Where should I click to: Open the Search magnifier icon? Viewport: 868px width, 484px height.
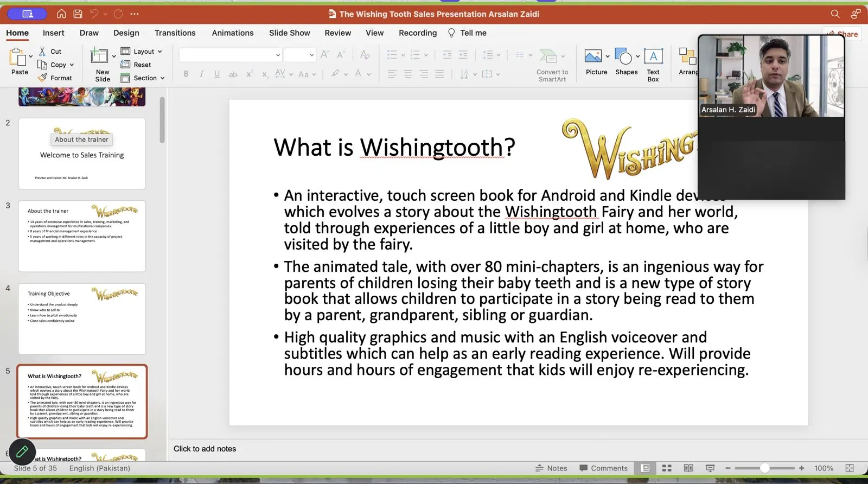[835, 14]
